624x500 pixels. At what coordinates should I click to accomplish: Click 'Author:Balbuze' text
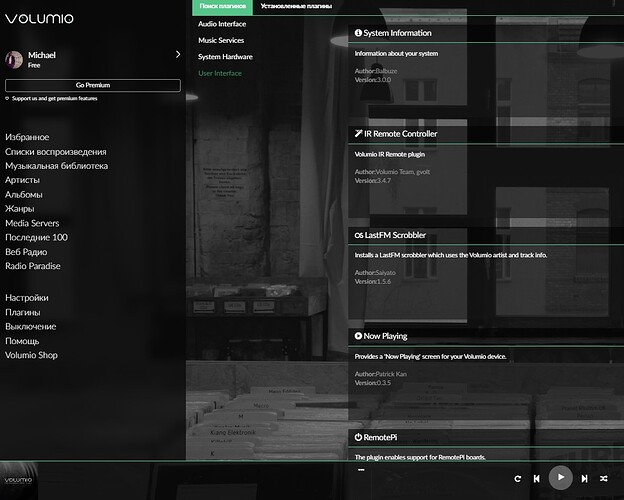pyautogui.click(x=376, y=71)
